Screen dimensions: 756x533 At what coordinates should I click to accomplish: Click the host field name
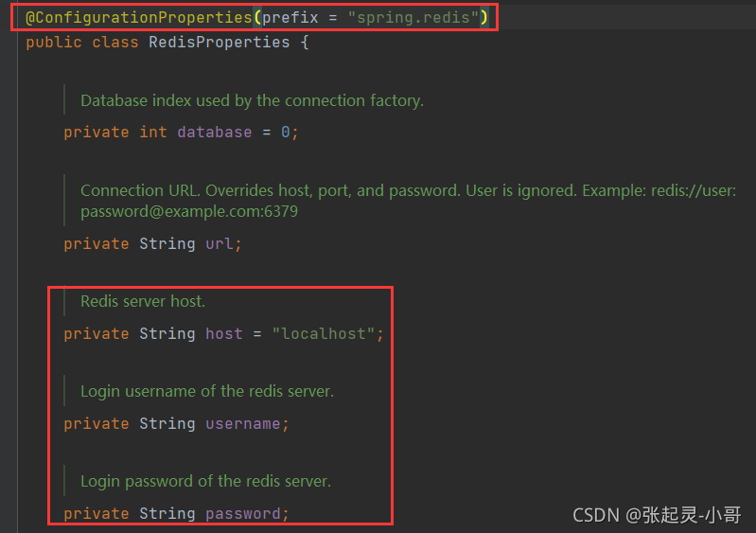click(x=224, y=334)
